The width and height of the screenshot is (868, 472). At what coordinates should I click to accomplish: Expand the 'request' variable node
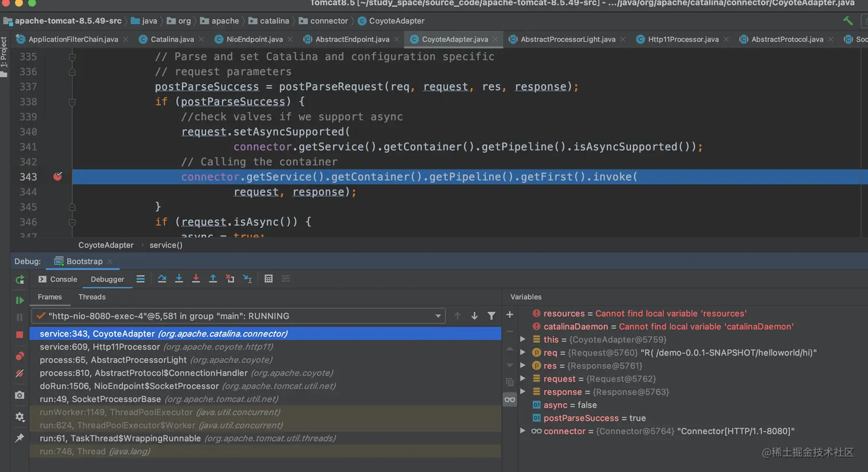click(x=523, y=378)
